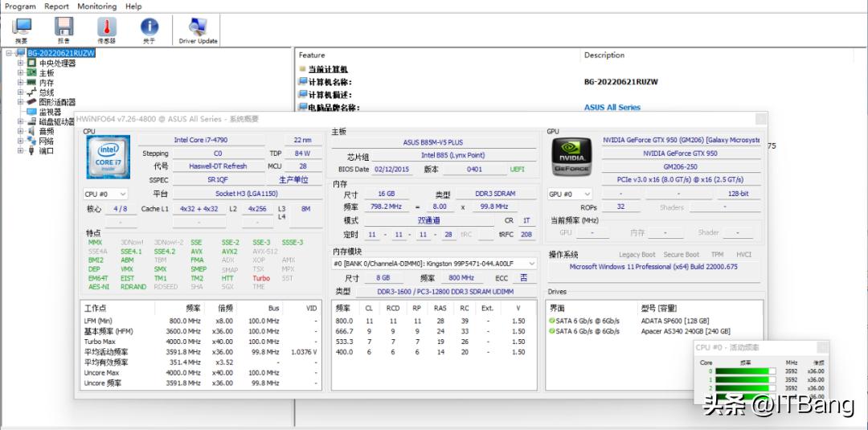Expand the 内存 tree node

(x=20, y=83)
